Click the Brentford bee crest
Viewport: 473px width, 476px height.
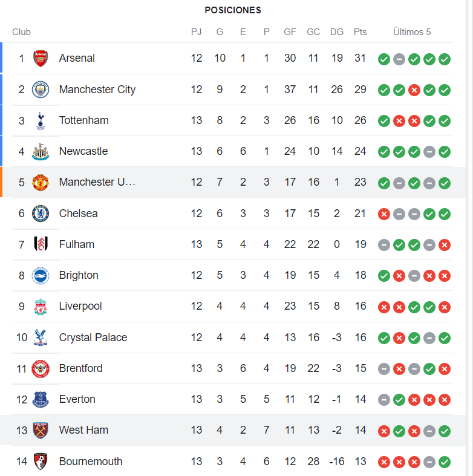tap(41, 369)
